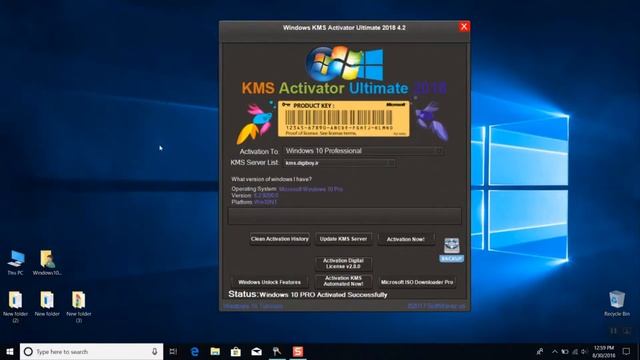This screenshot has height=360, width=640.
Task: Click the volume icon in system tray
Action: coord(585,351)
